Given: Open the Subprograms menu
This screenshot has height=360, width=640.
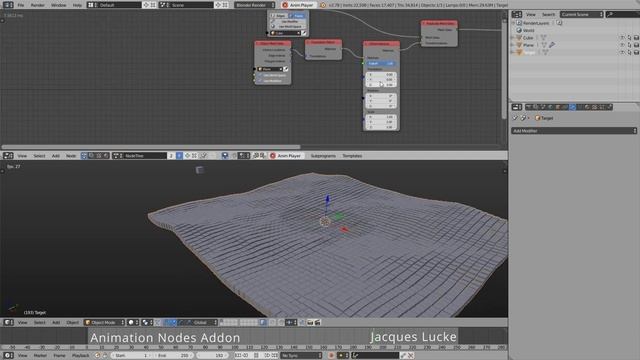Looking at the screenshot, I should click(x=323, y=156).
